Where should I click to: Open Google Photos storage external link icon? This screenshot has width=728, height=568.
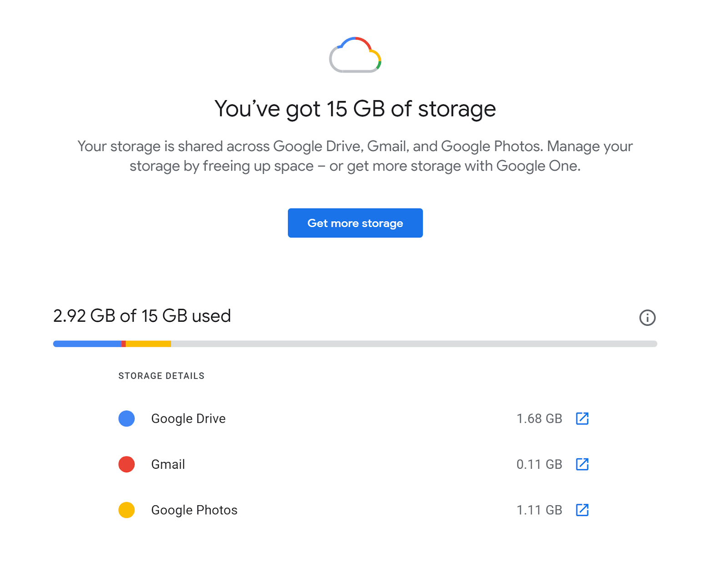582,510
